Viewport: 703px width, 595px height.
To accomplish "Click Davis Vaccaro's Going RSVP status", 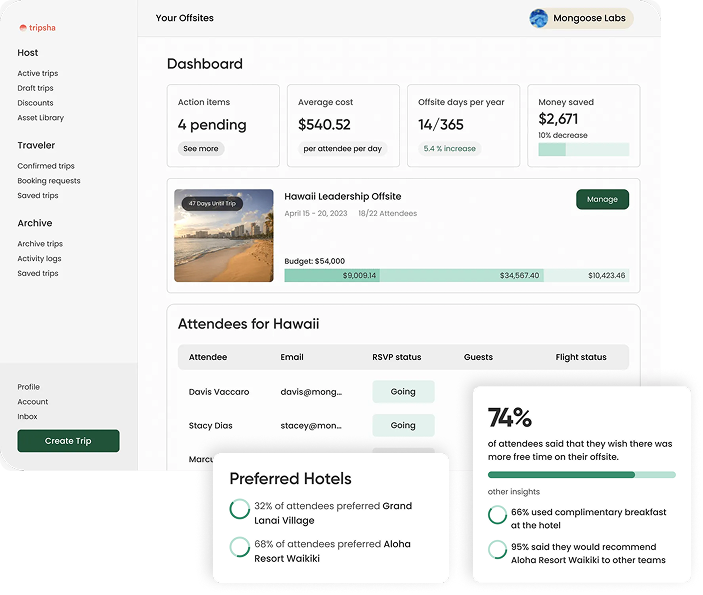I will point(403,392).
